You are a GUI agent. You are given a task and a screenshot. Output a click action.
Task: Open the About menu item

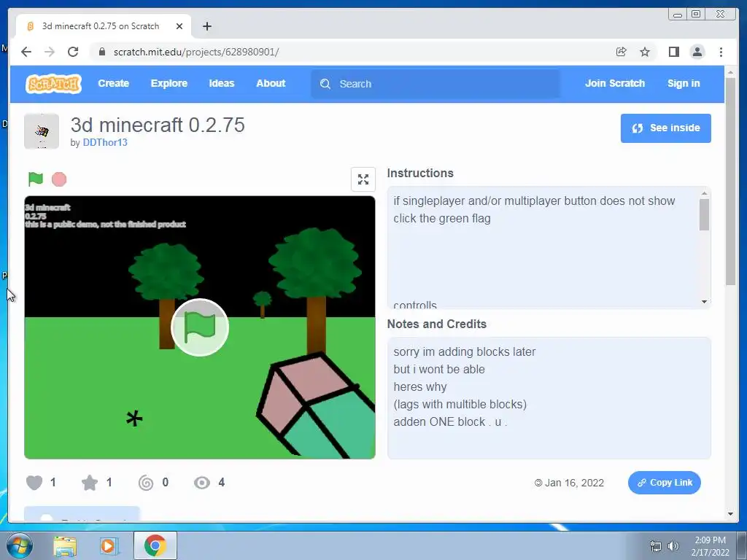click(x=271, y=83)
